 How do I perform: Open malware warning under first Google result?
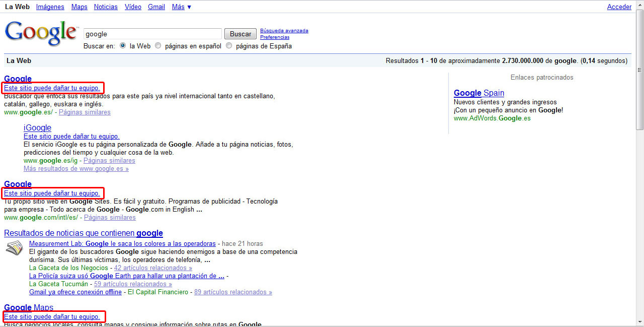pyautogui.click(x=52, y=88)
